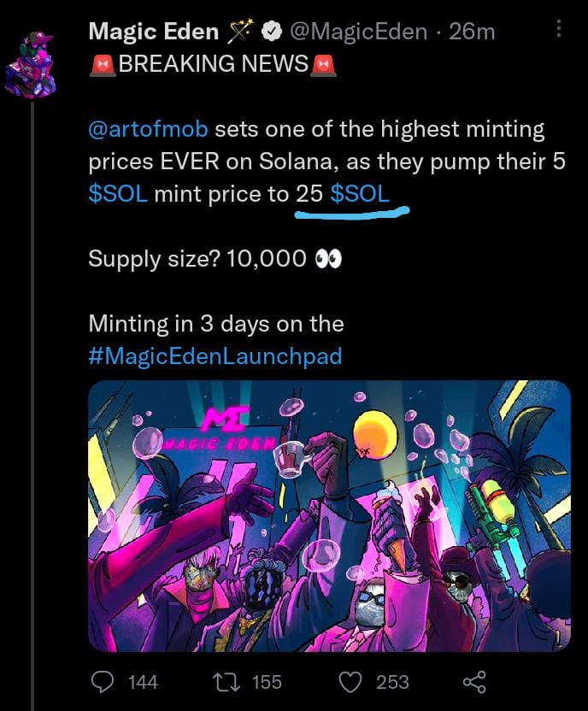Click the eyes emoji after 10,000
This screenshot has height=711, width=588.
(x=329, y=260)
